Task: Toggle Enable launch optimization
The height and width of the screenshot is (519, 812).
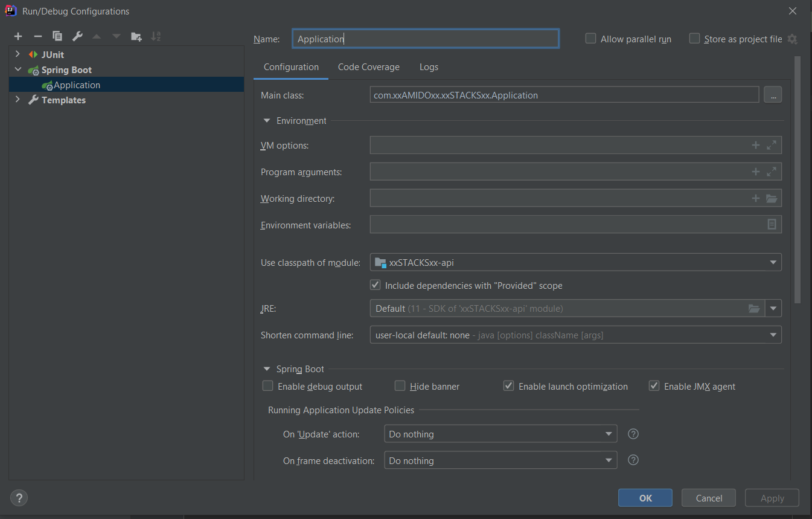Action: click(x=508, y=385)
